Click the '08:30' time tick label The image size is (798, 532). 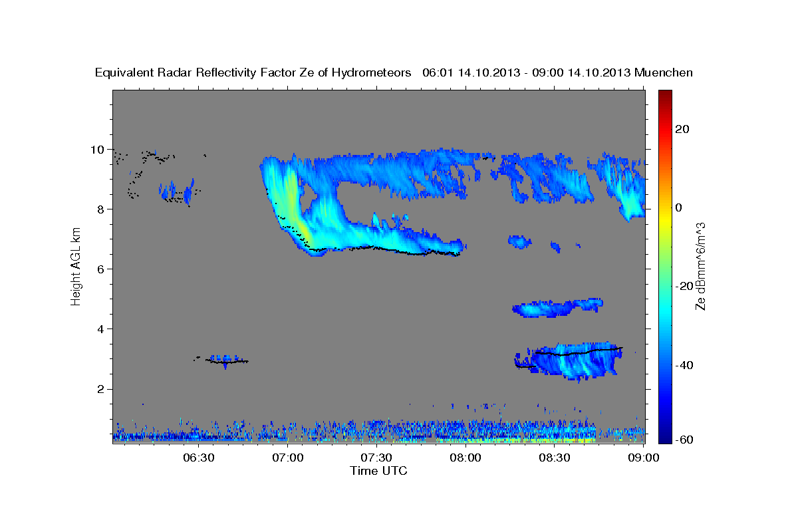coord(555,458)
